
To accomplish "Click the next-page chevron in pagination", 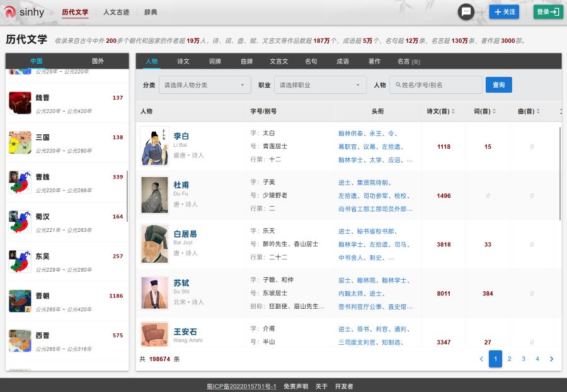I will click(x=551, y=359).
